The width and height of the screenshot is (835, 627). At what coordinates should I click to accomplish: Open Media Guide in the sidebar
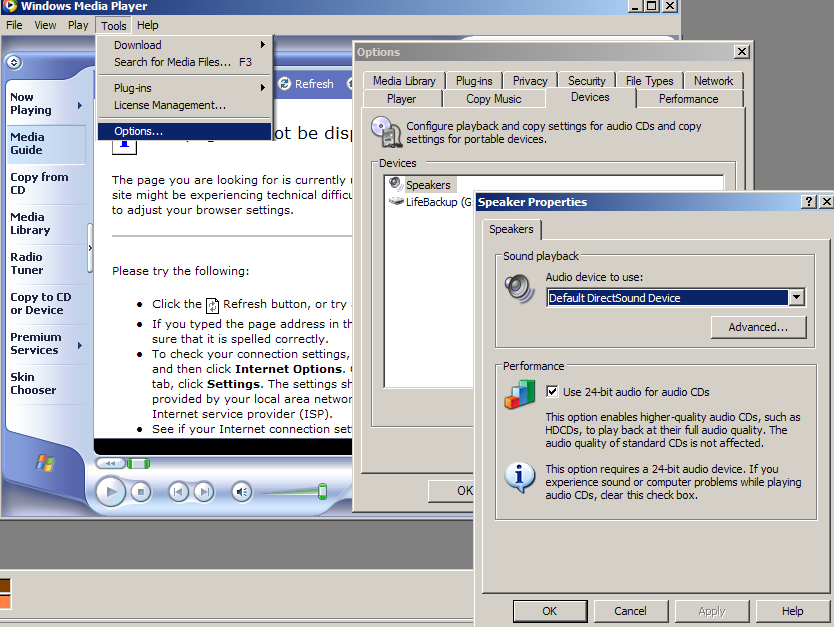tap(46, 144)
